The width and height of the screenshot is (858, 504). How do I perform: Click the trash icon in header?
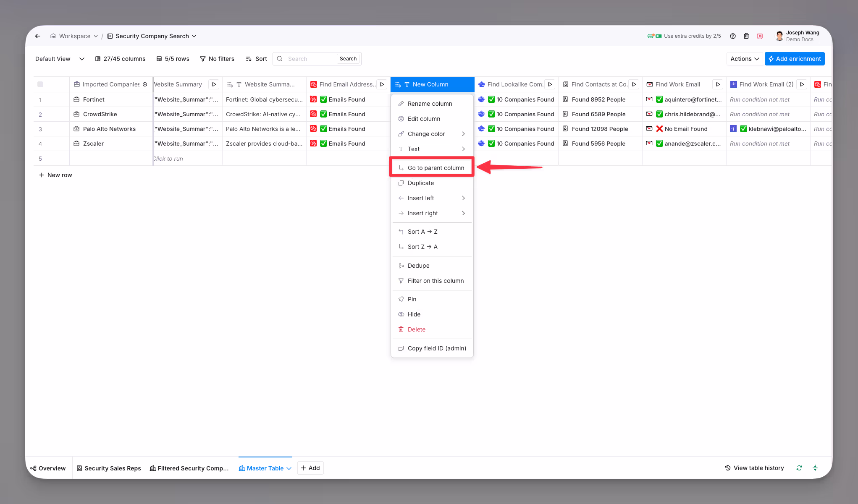[x=746, y=36]
